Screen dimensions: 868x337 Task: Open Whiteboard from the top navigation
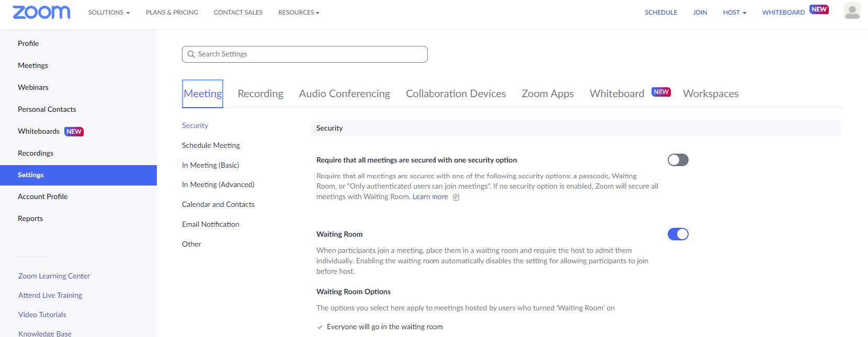(783, 13)
